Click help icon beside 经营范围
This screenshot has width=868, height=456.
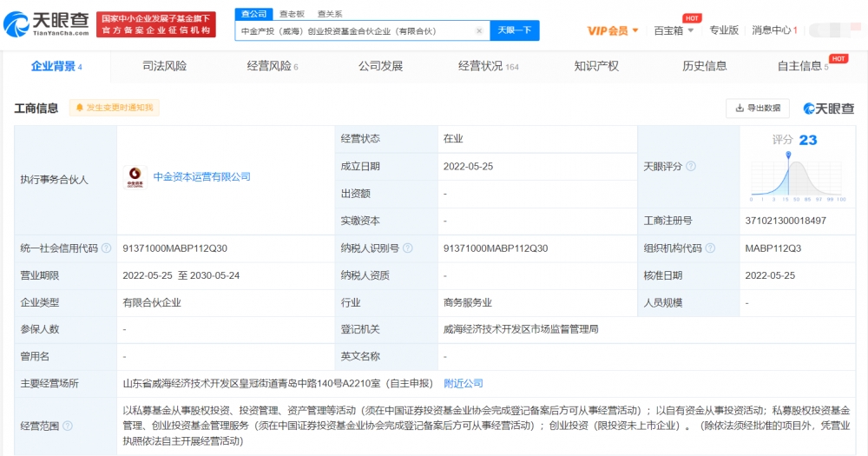pyautogui.click(x=68, y=426)
